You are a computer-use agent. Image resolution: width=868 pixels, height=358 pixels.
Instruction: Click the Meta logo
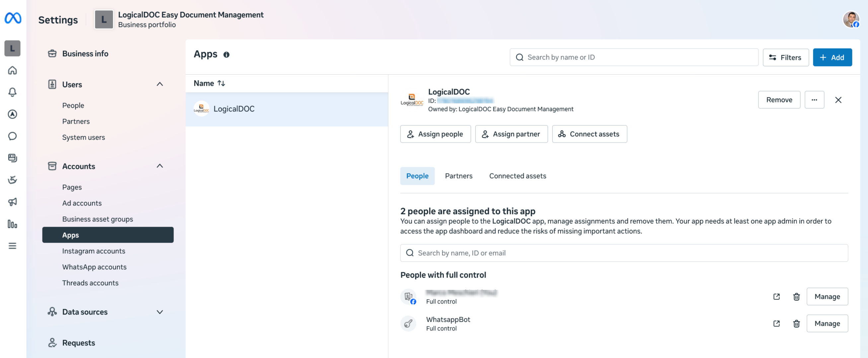[x=13, y=18]
